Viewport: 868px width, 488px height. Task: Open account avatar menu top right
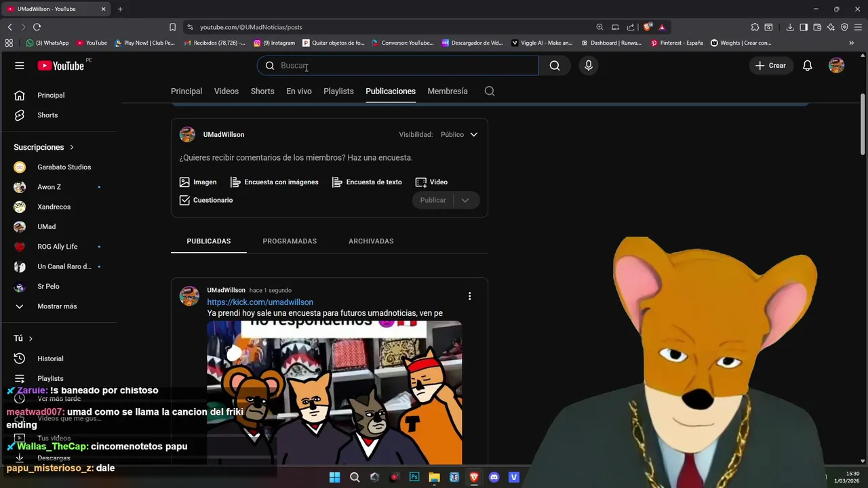[837, 66]
